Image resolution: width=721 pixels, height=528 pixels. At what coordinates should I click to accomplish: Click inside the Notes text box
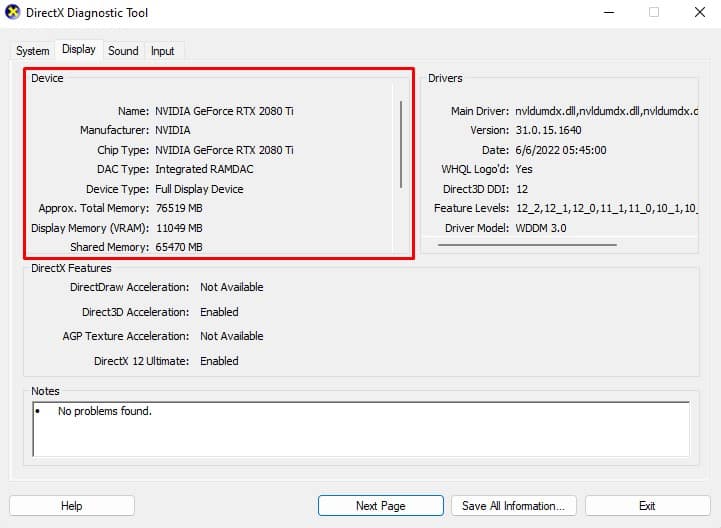pos(361,429)
